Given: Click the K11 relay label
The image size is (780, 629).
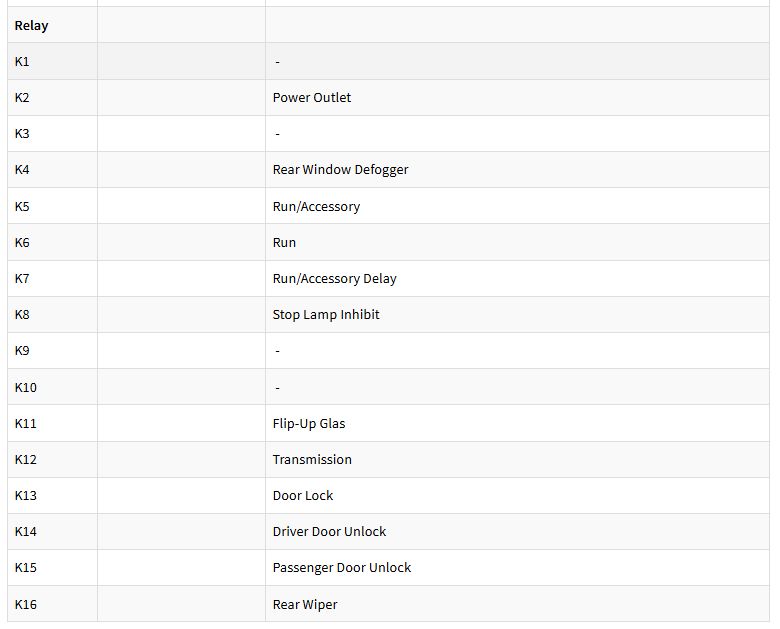Looking at the screenshot, I should click(x=25, y=423).
